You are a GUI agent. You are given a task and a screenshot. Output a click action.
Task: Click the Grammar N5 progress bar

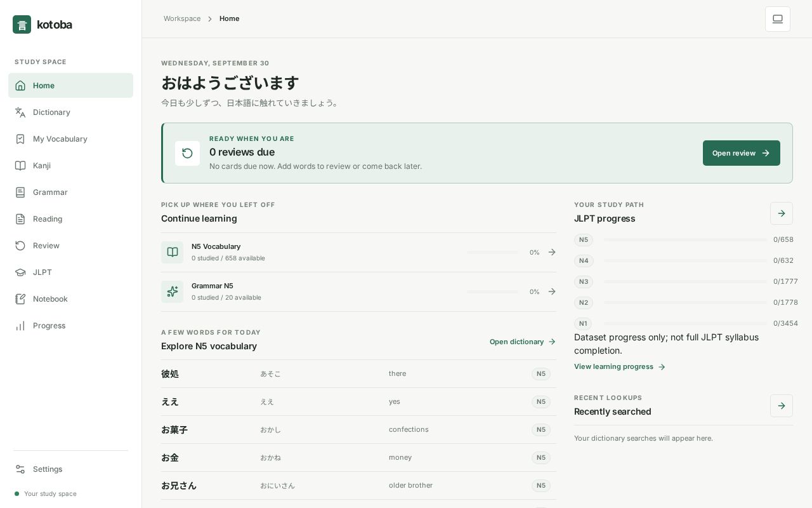[493, 291]
